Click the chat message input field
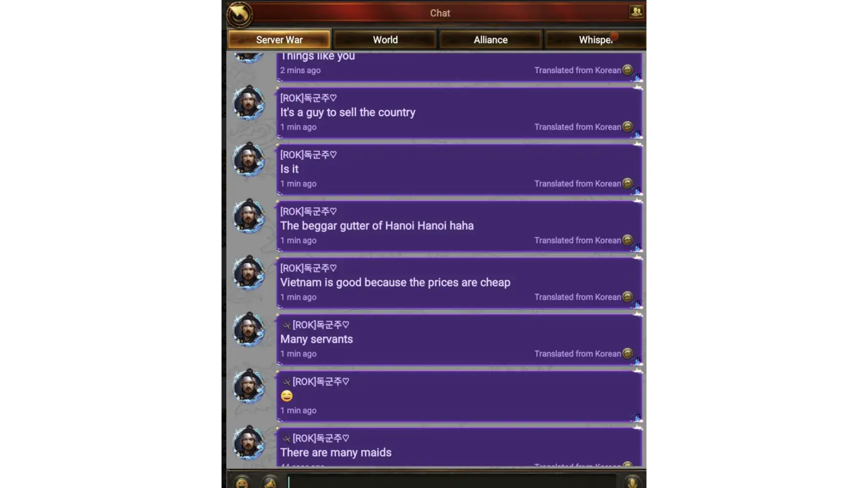 point(452,482)
